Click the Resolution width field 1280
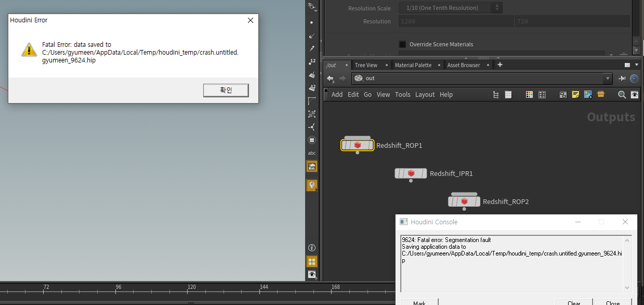 tap(456, 21)
